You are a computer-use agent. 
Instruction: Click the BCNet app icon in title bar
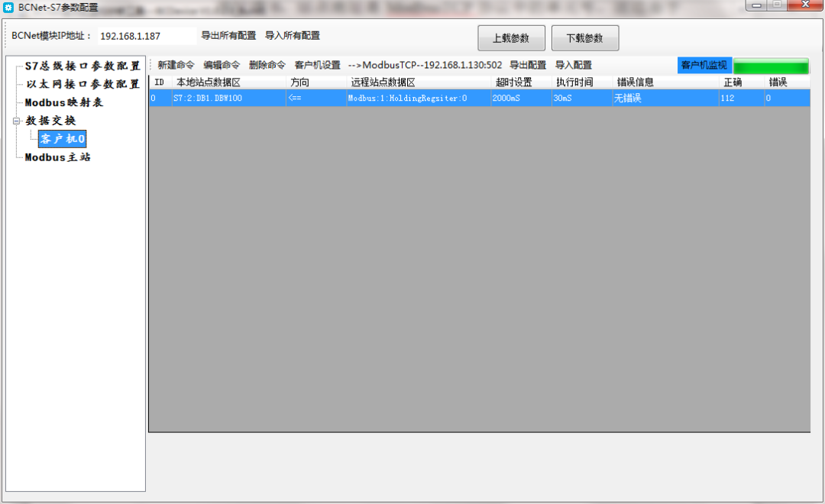[8, 7]
